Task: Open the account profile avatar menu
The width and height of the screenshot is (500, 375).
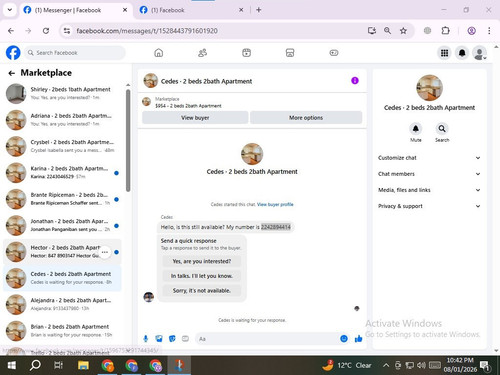Action: (x=480, y=53)
